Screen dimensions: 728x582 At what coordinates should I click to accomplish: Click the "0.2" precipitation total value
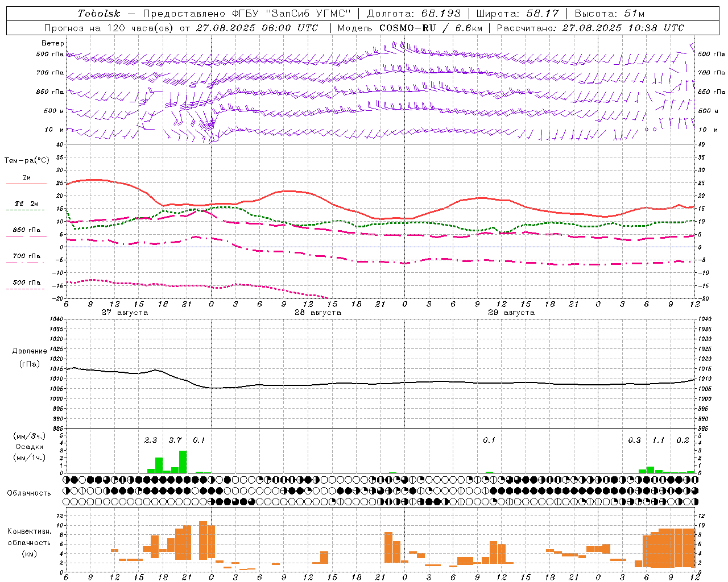pos(682,440)
